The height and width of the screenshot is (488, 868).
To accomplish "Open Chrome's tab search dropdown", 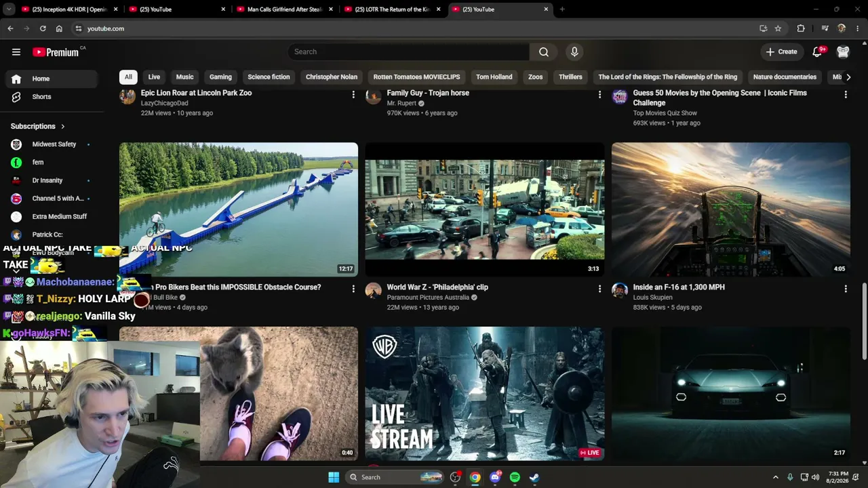I will click(9, 9).
